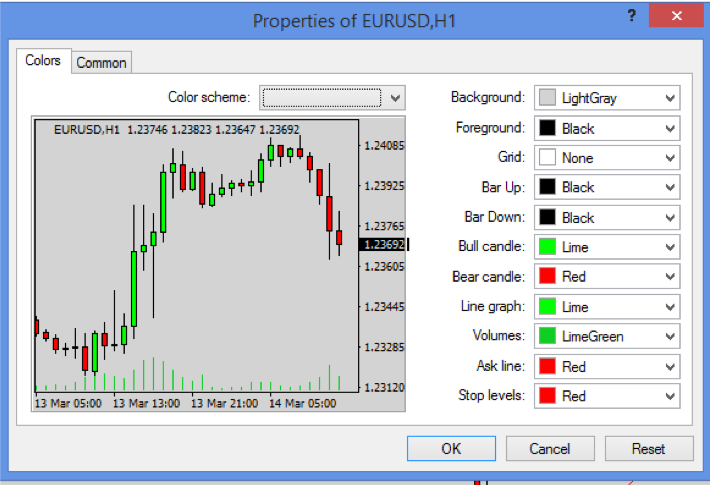Screen dimensions: 710x485
Task: Click the question mark help icon
Action: tap(632, 16)
